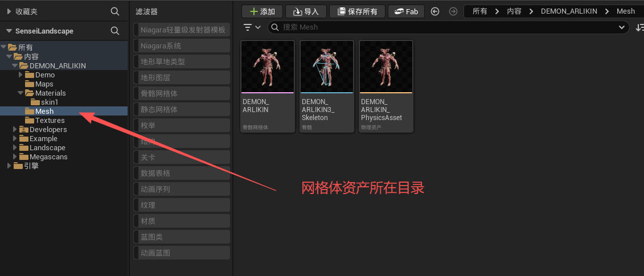Expand the 引擎 folder arrow

point(9,166)
